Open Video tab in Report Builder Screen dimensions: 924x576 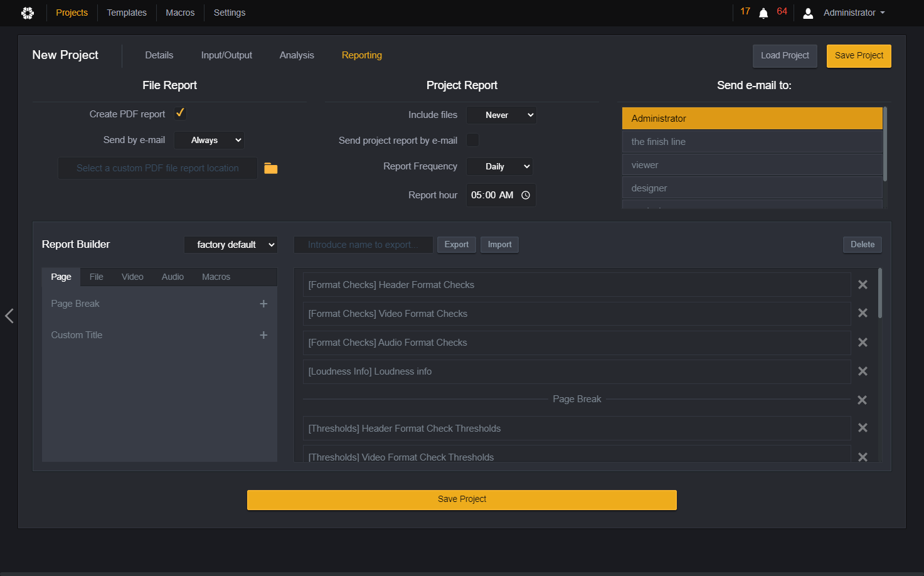click(x=132, y=277)
